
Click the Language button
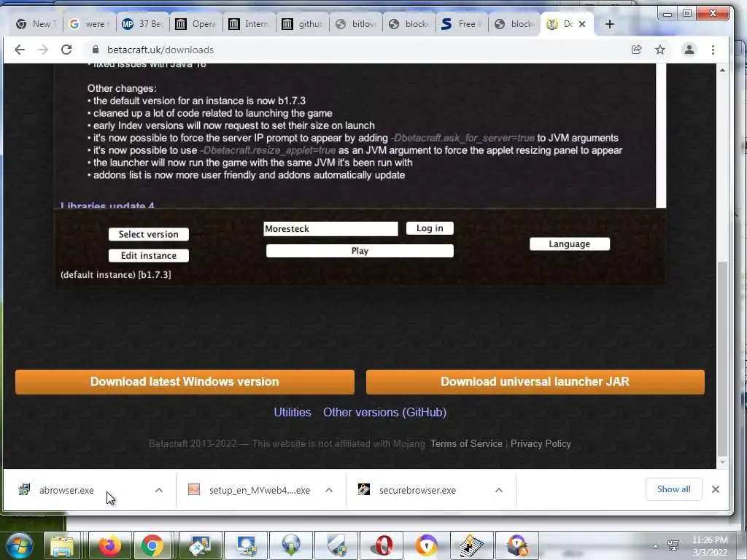tap(569, 244)
